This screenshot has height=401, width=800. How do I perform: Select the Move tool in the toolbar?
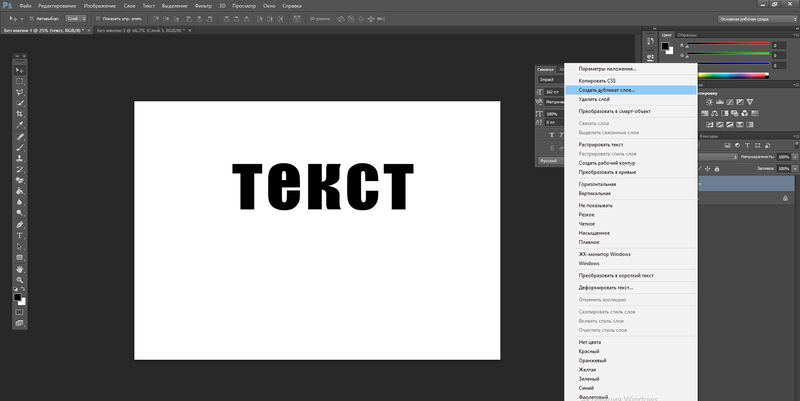pos(19,68)
